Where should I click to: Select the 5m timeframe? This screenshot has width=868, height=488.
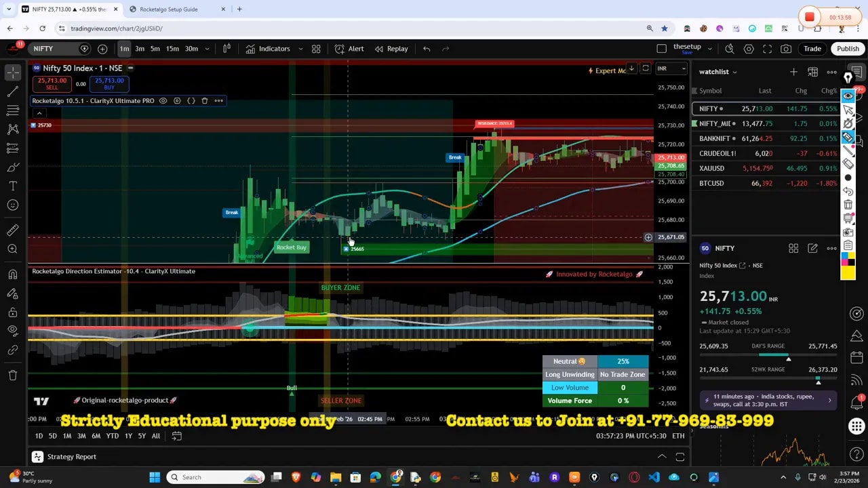pyautogui.click(x=155, y=49)
